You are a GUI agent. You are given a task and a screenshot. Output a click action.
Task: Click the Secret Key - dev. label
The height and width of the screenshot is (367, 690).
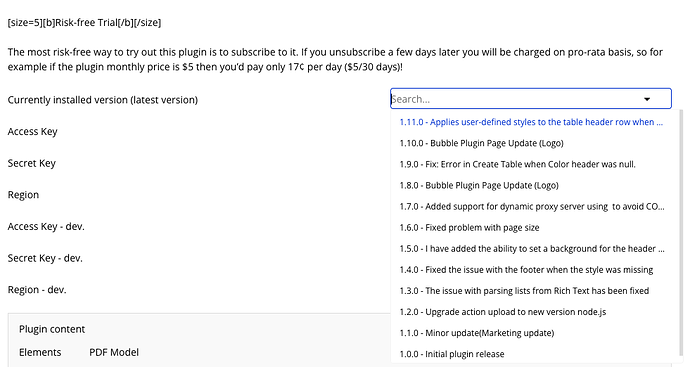click(x=45, y=258)
